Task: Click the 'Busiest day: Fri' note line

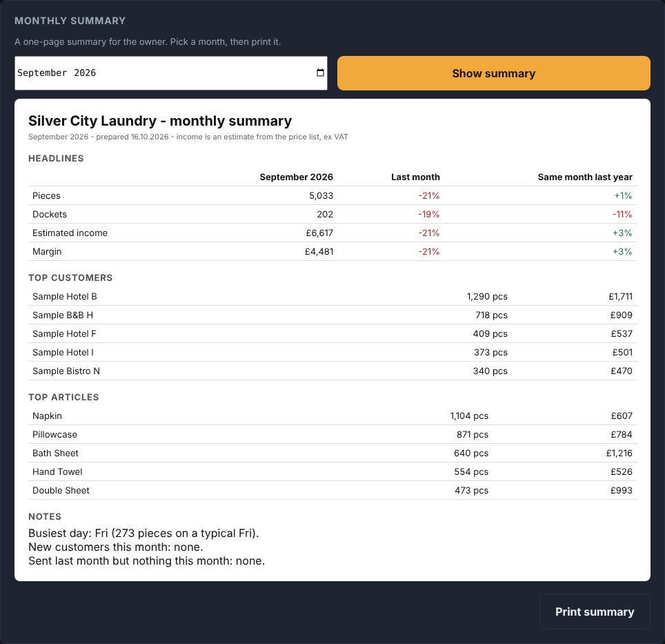Action: coord(143,534)
